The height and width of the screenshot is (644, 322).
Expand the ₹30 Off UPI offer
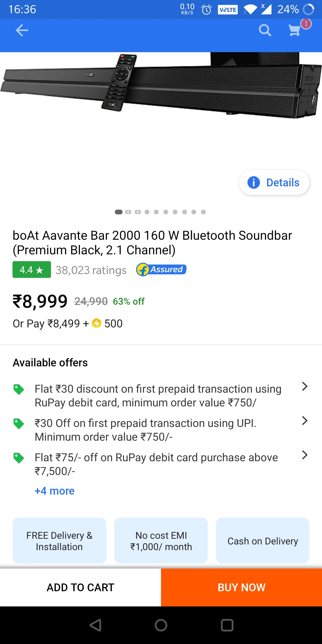(x=304, y=421)
